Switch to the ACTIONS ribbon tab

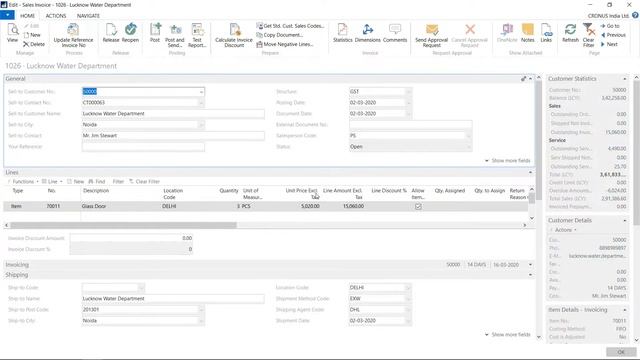click(x=56, y=16)
